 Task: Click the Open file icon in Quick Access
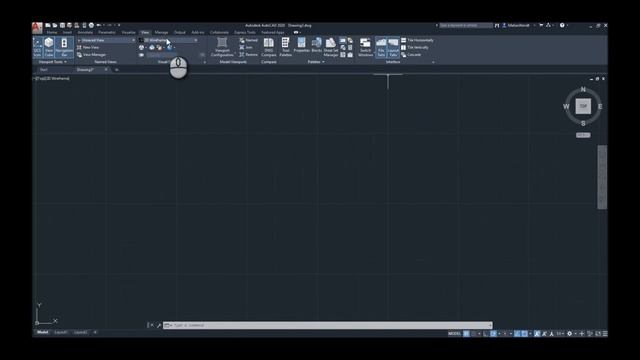pos(55,25)
